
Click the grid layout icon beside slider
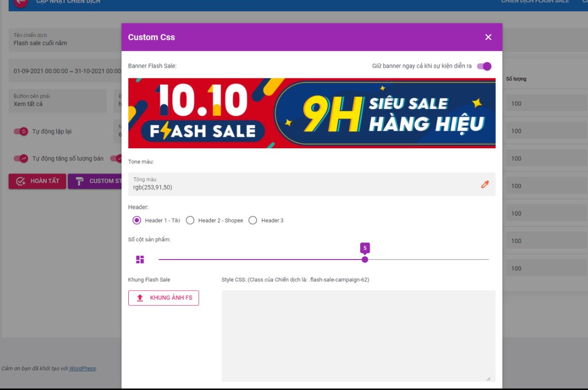(140, 260)
